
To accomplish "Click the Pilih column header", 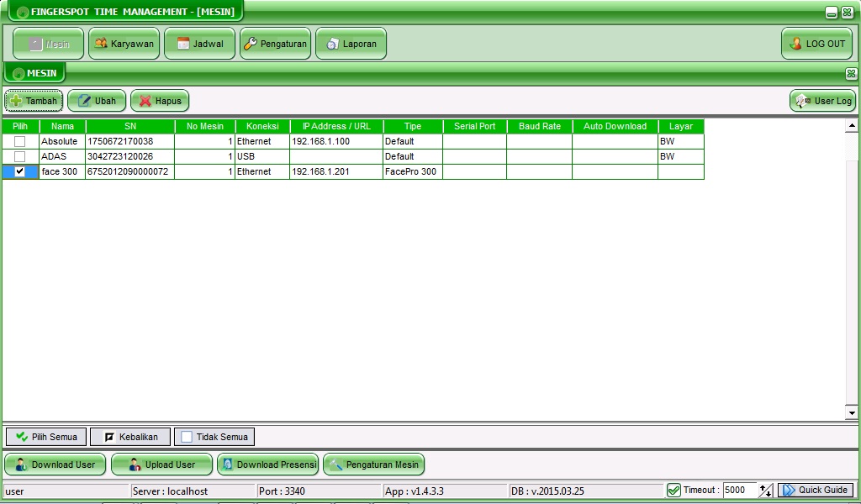I will click(x=20, y=126).
